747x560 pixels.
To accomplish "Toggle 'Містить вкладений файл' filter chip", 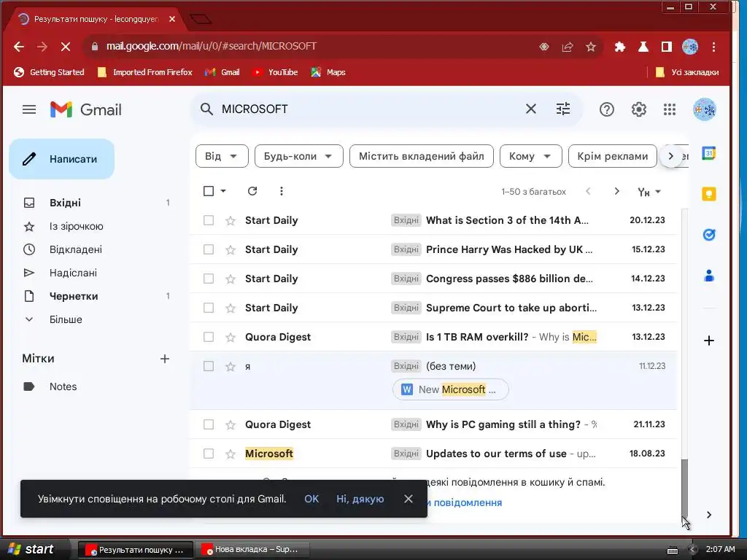I will (421, 156).
